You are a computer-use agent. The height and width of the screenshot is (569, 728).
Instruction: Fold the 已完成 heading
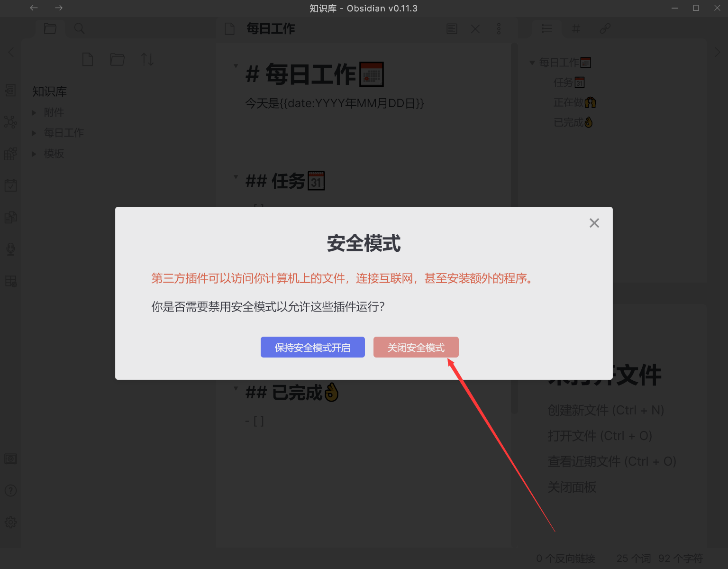tap(236, 388)
